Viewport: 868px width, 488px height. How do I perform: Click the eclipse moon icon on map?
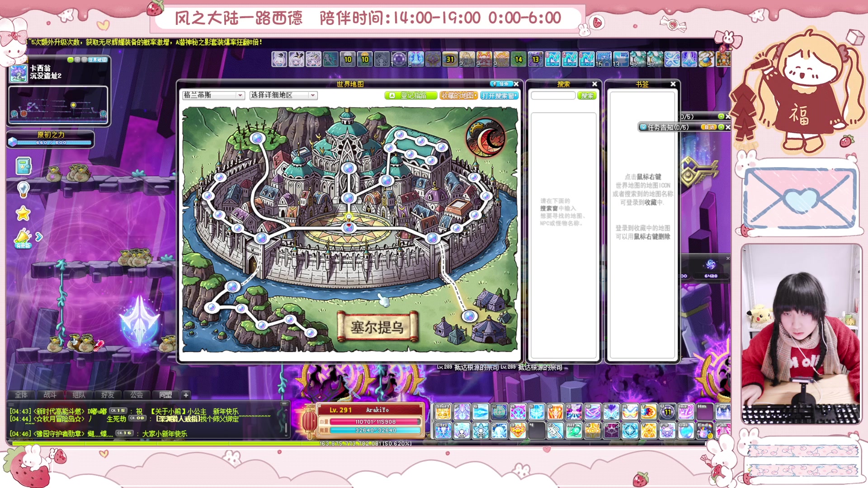coord(486,137)
